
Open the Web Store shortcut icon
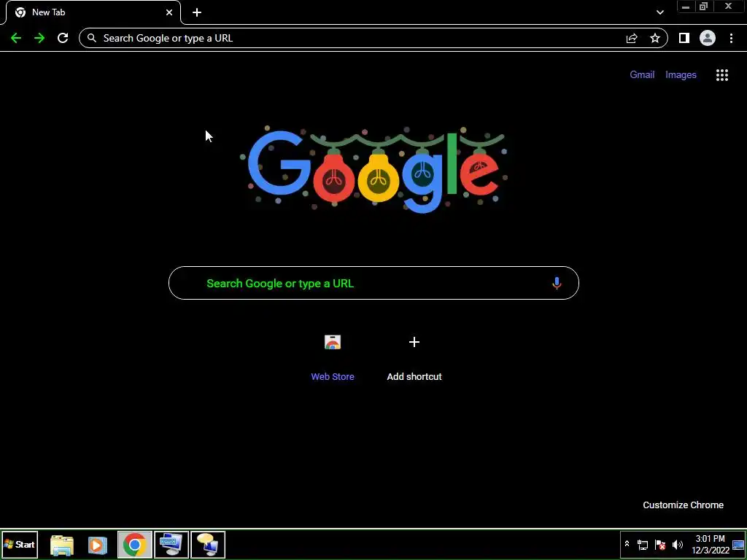(333, 342)
